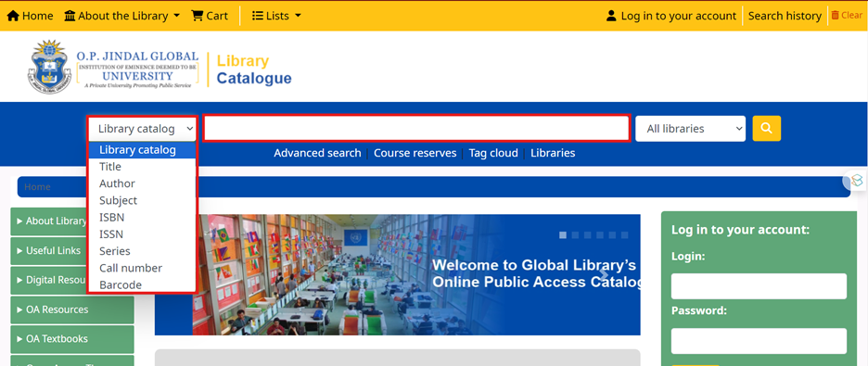The height and width of the screenshot is (366, 868).
Task: Expand About Library sidebar section
Action: tap(49, 221)
